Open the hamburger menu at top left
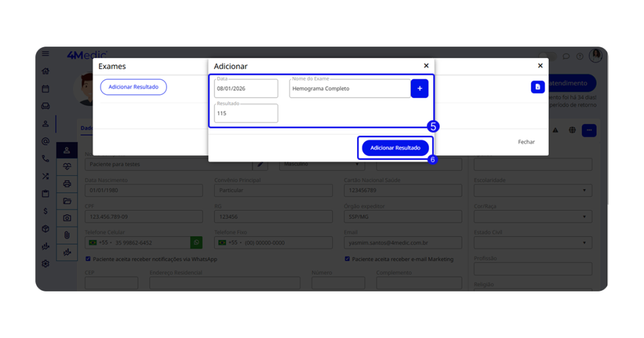644x338 pixels. point(45,54)
